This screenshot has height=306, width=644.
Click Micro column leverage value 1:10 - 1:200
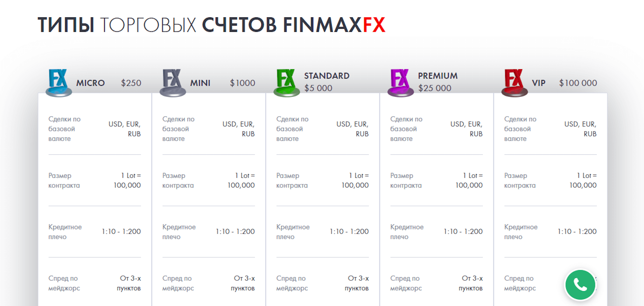coord(121,231)
